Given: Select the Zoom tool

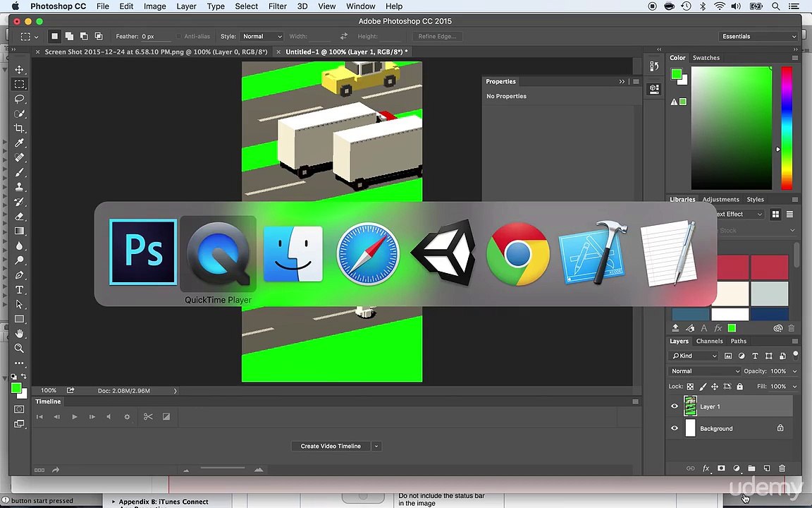Looking at the screenshot, I should click(19, 349).
